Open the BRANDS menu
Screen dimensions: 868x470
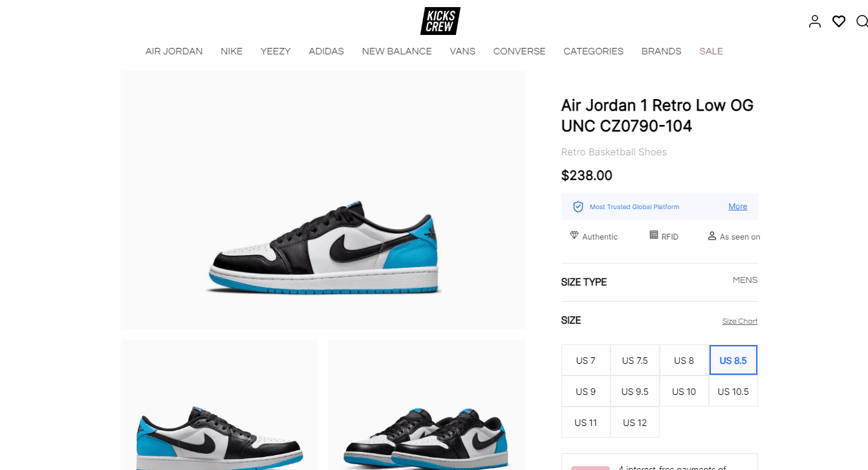tap(661, 51)
